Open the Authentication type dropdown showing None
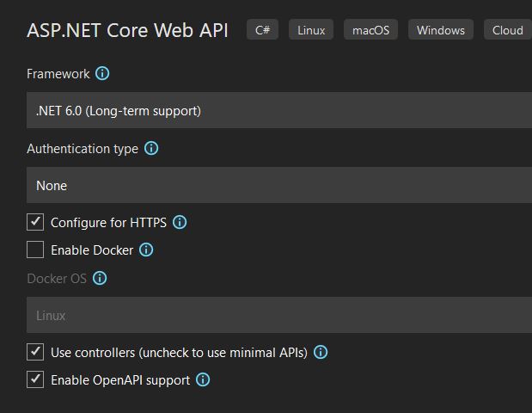This screenshot has width=532, height=413. (x=279, y=185)
